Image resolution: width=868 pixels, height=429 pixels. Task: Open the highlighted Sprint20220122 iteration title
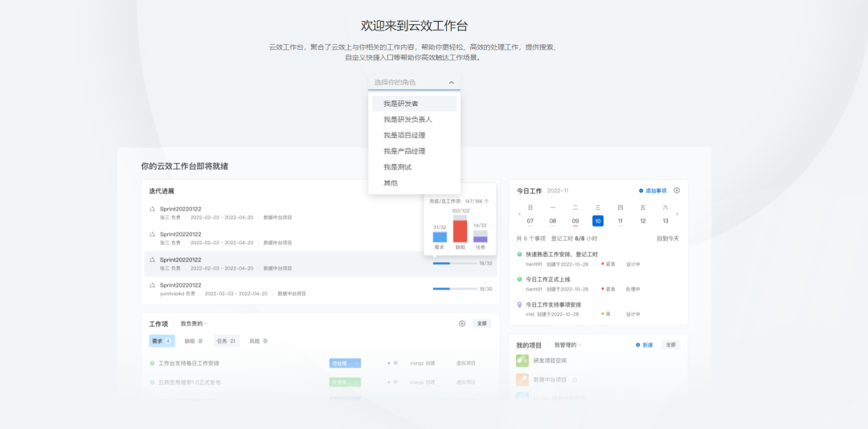click(181, 259)
